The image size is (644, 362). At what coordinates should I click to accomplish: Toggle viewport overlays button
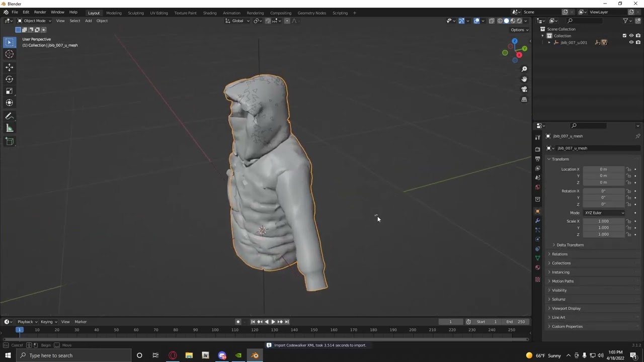point(476,21)
